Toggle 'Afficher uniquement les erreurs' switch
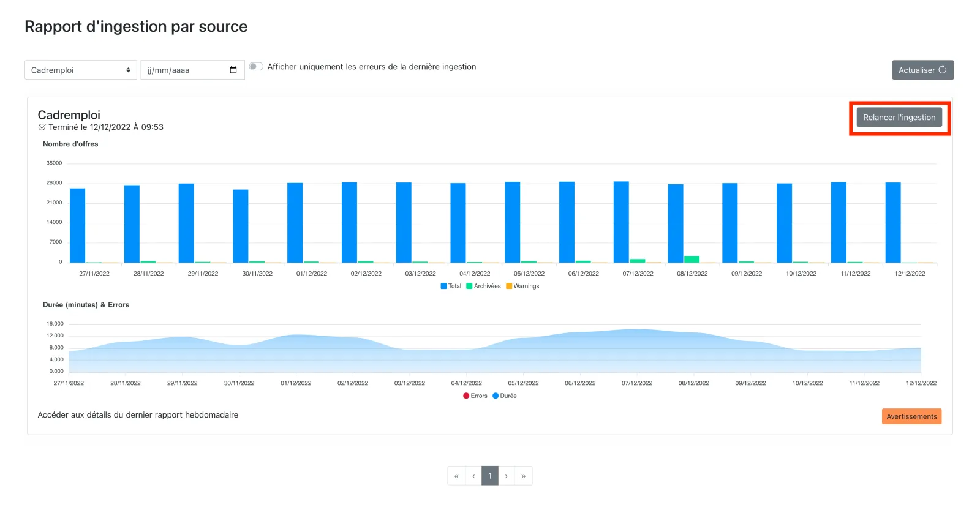 coord(256,66)
